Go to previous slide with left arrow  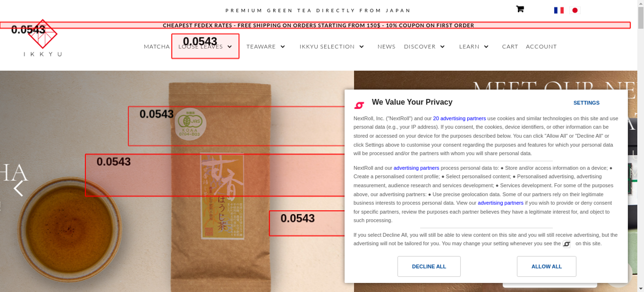(19, 188)
